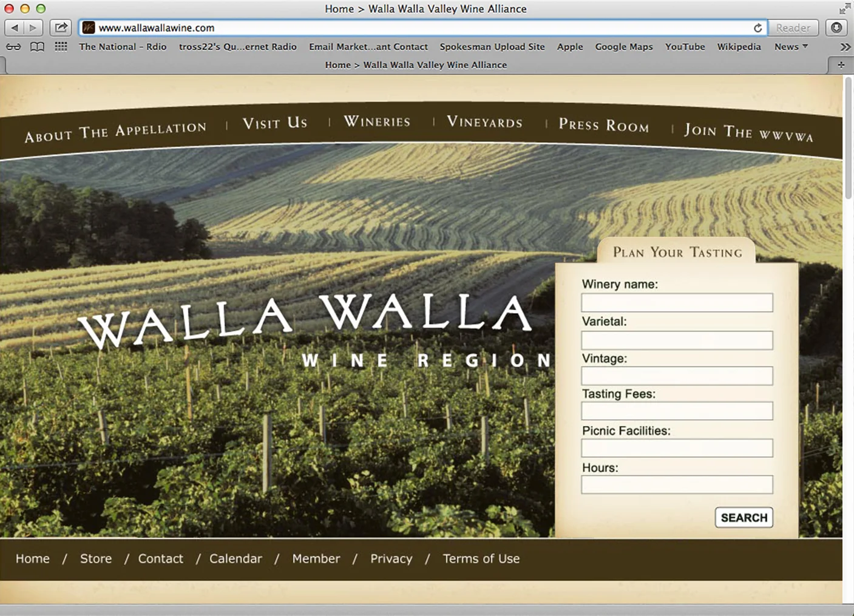Open the Vineyards menu
Image resolution: width=854 pixels, height=616 pixels.
484,122
